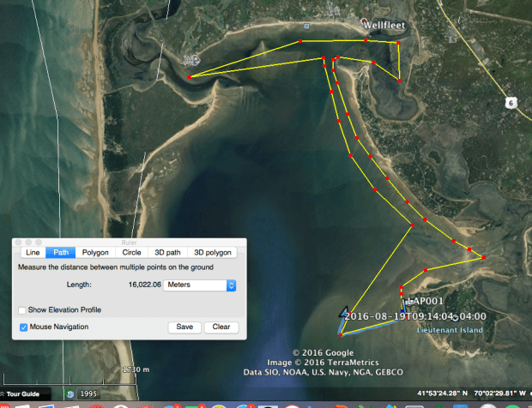Expand the Tour Guide panel
This screenshot has height=408, width=532.
[24, 393]
